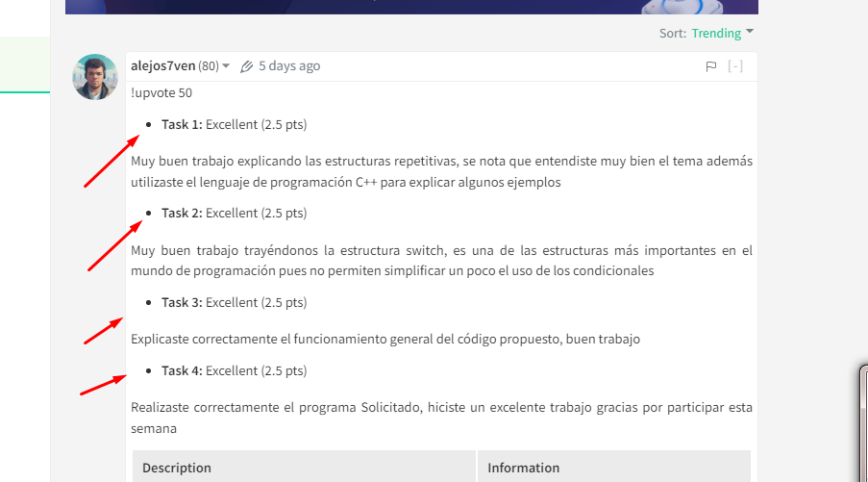Click paragraph about 'la estructura switch'

click(442, 261)
